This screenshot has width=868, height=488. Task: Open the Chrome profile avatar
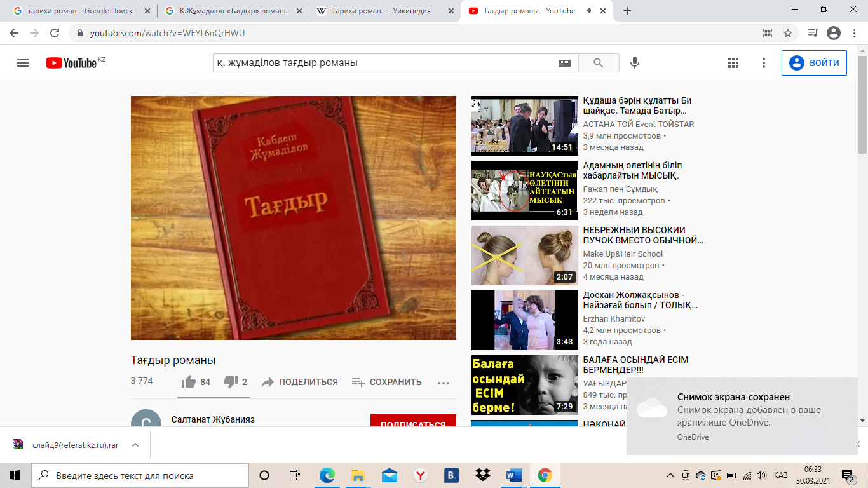click(834, 33)
